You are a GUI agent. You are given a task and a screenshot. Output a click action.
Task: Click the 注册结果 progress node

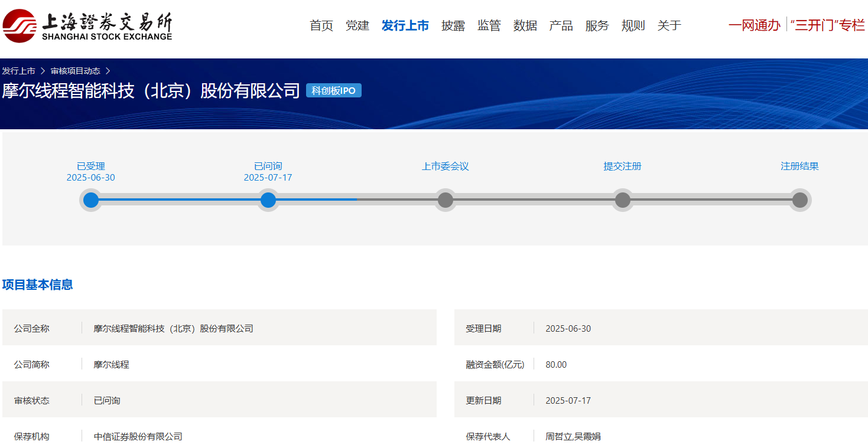(x=800, y=200)
